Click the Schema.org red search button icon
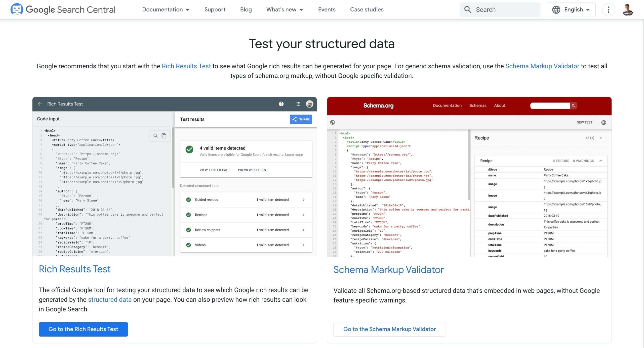Image resolution: width=644 pixels, height=348 pixels. tap(573, 106)
